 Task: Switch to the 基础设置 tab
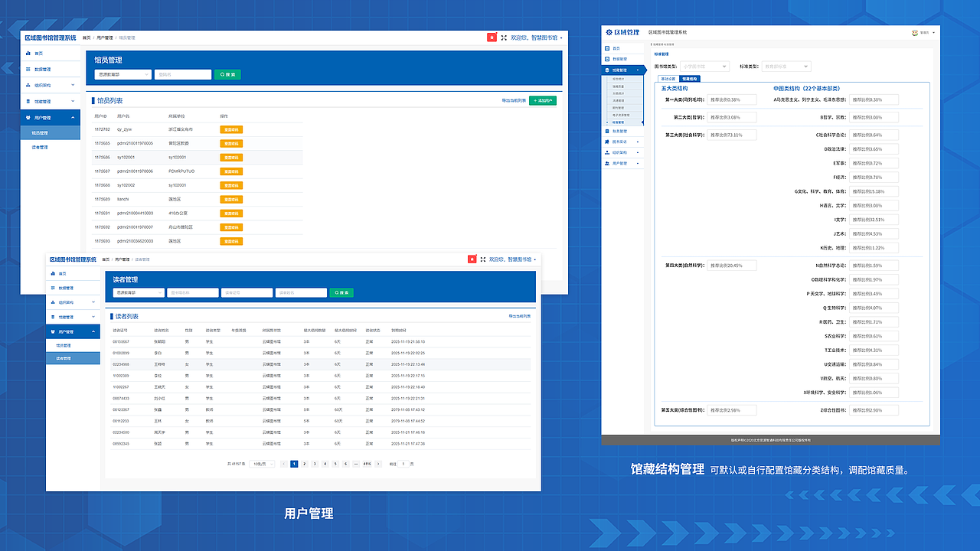pos(668,79)
